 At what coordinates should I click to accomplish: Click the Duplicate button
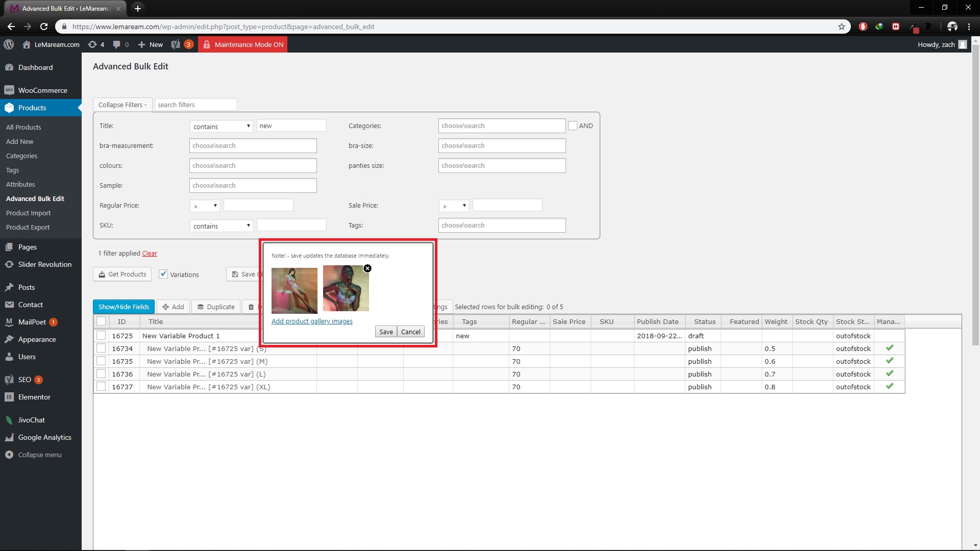pyautogui.click(x=216, y=307)
